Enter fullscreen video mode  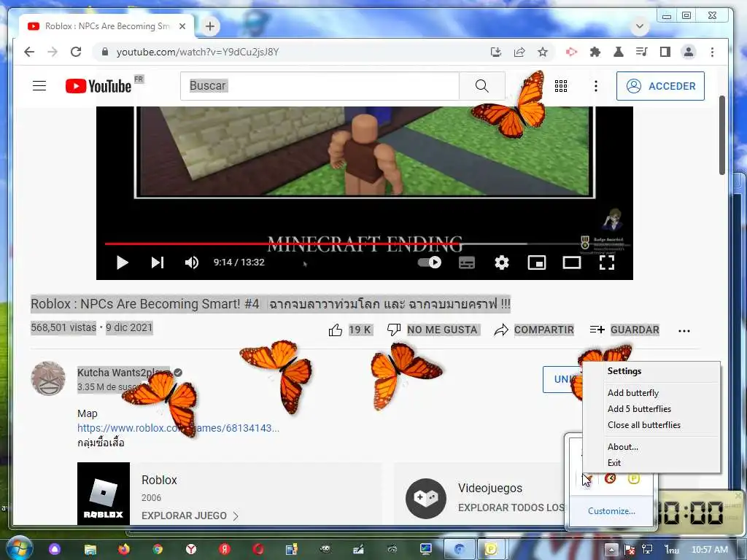606,262
